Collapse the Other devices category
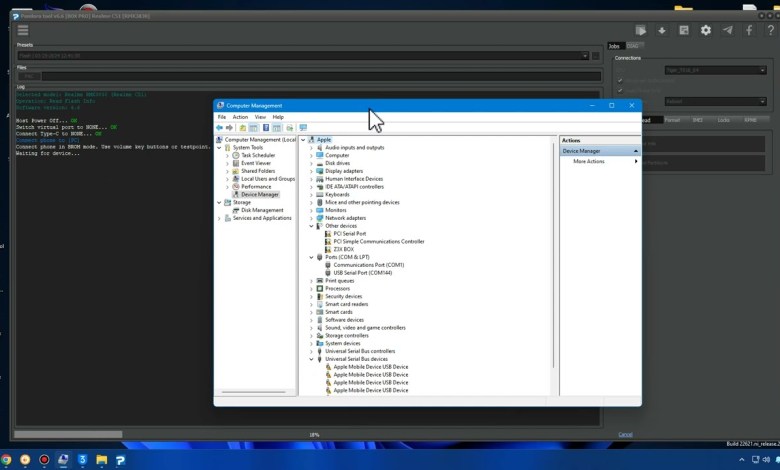Screen dimensions: 780x470 click(x=312, y=226)
